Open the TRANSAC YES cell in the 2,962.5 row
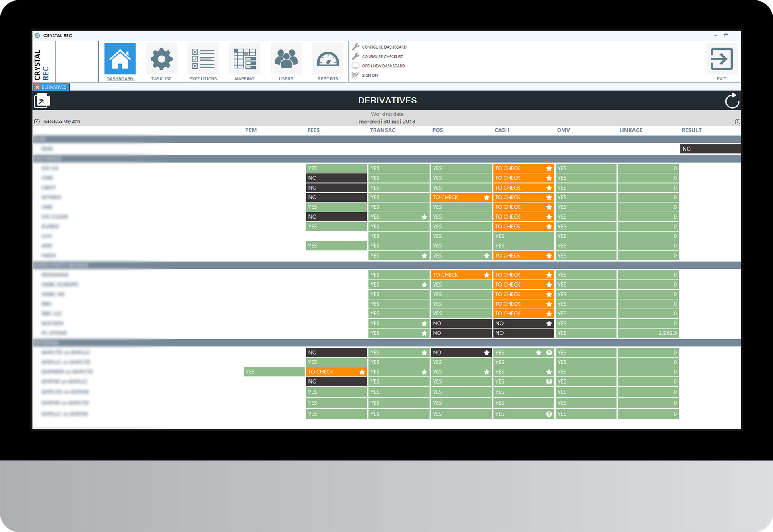 [x=399, y=333]
